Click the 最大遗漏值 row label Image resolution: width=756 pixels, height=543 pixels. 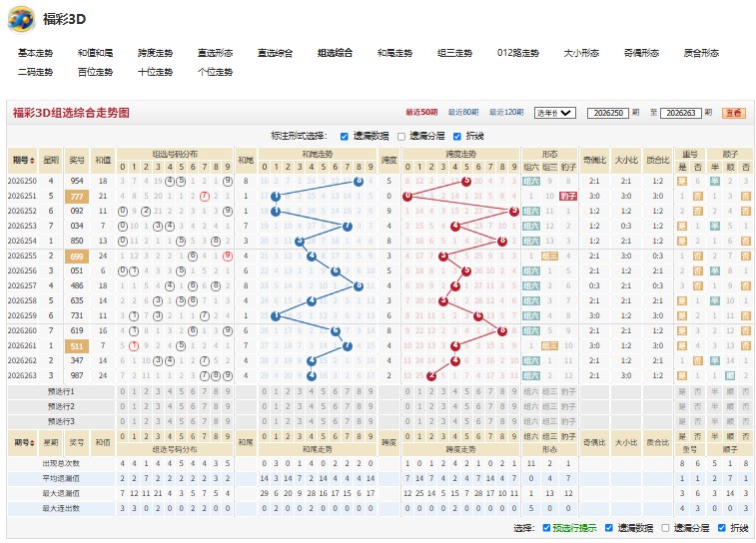pos(61,493)
